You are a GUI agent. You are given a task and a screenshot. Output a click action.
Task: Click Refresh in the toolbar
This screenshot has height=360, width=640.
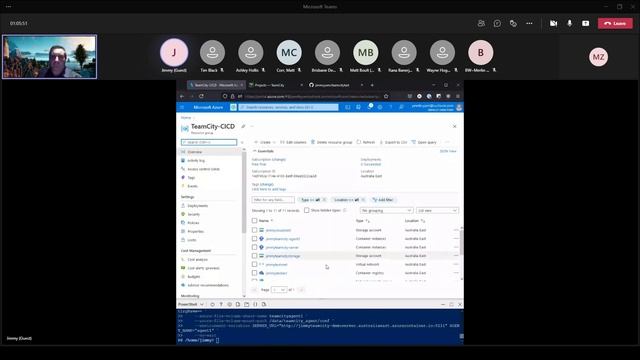[x=366, y=142]
